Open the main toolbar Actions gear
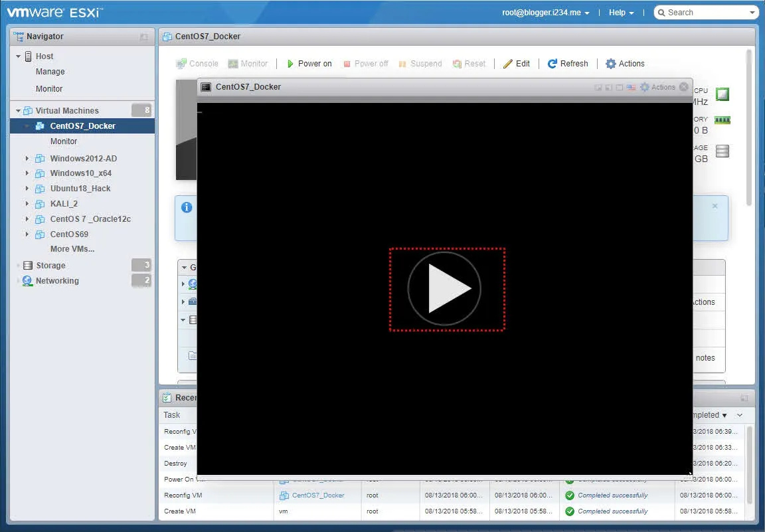 point(611,64)
